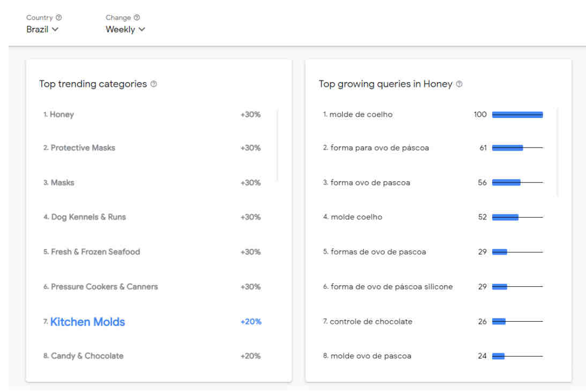
Task: Select Candy & Chocolate category
Action: coord(87,356)
